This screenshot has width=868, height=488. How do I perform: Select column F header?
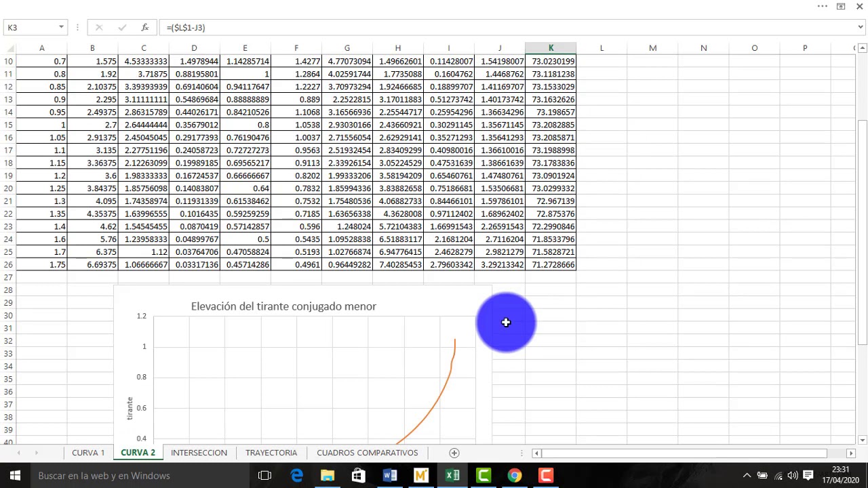pyautogui.click(x=296, y=48)
